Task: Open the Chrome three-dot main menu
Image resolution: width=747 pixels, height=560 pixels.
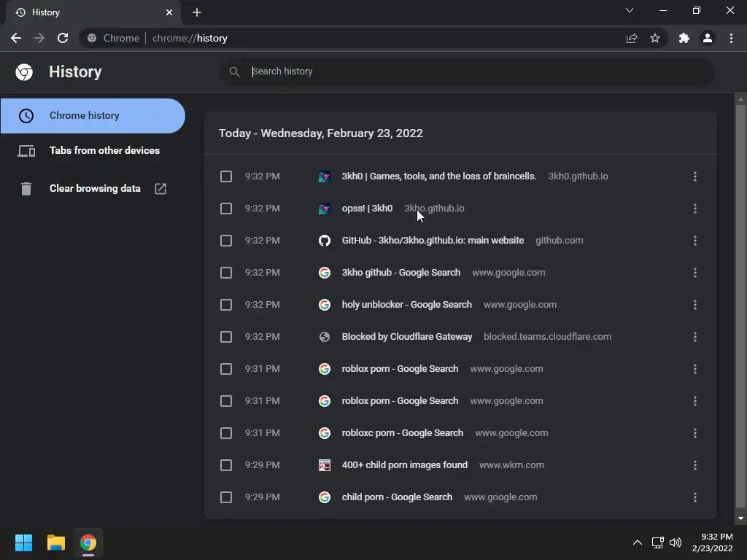Action: [x=731, y=38]
